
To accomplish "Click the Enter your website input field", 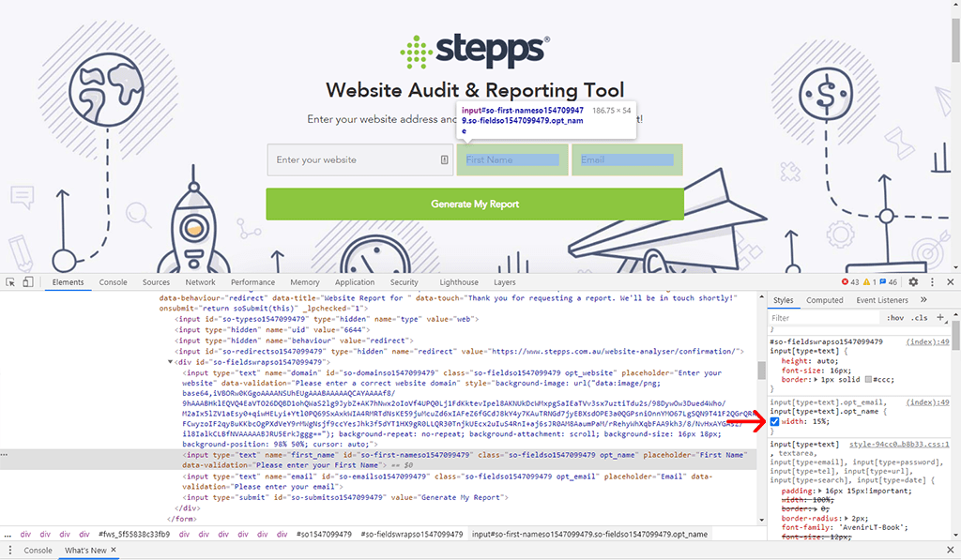I will (x=359, y=159).
